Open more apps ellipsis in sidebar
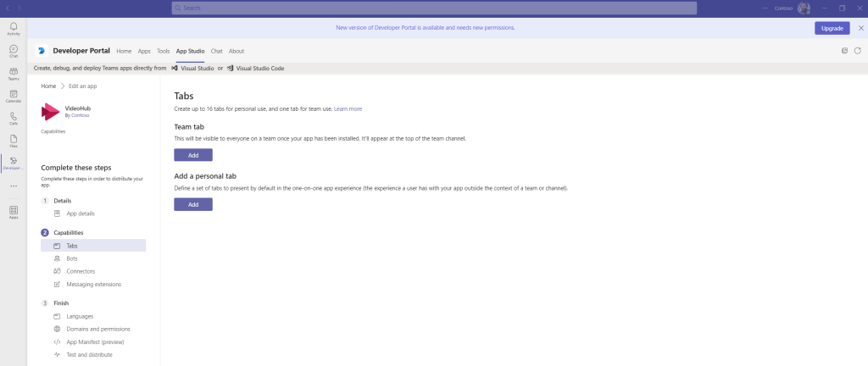Image resolution: width=868 pixels, height=366 pixels. [x=13, y=186]
